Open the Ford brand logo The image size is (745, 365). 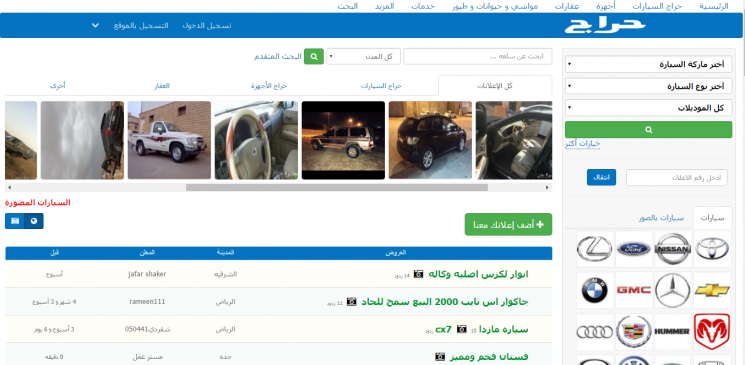pos(633,249)
